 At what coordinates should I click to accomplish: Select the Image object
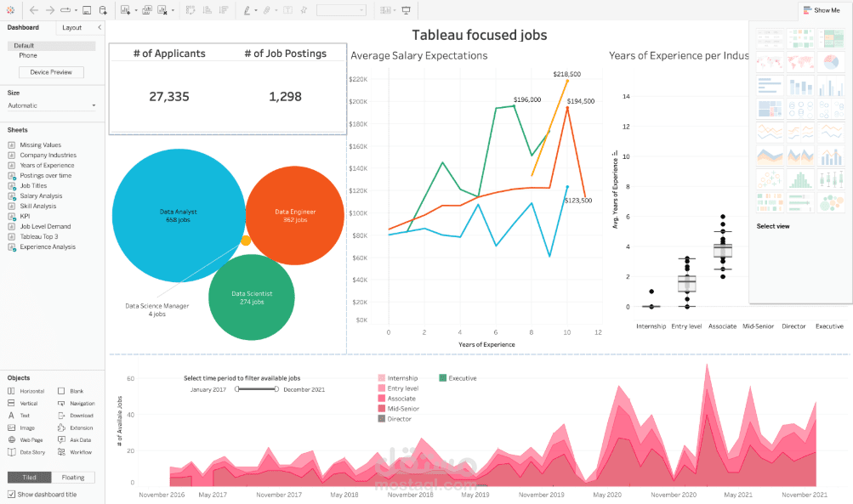click(21, 428)
